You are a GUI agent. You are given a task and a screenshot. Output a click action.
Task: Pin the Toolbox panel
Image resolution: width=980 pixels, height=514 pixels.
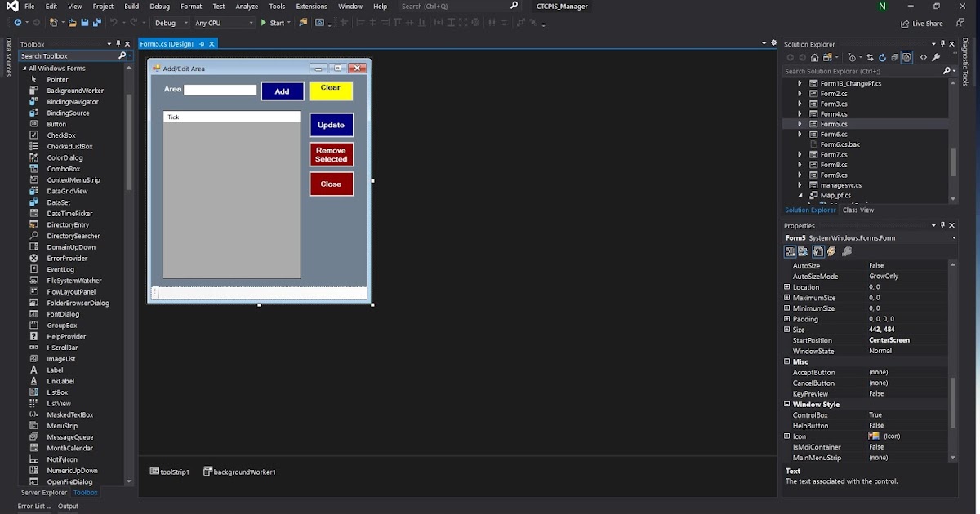117,44
